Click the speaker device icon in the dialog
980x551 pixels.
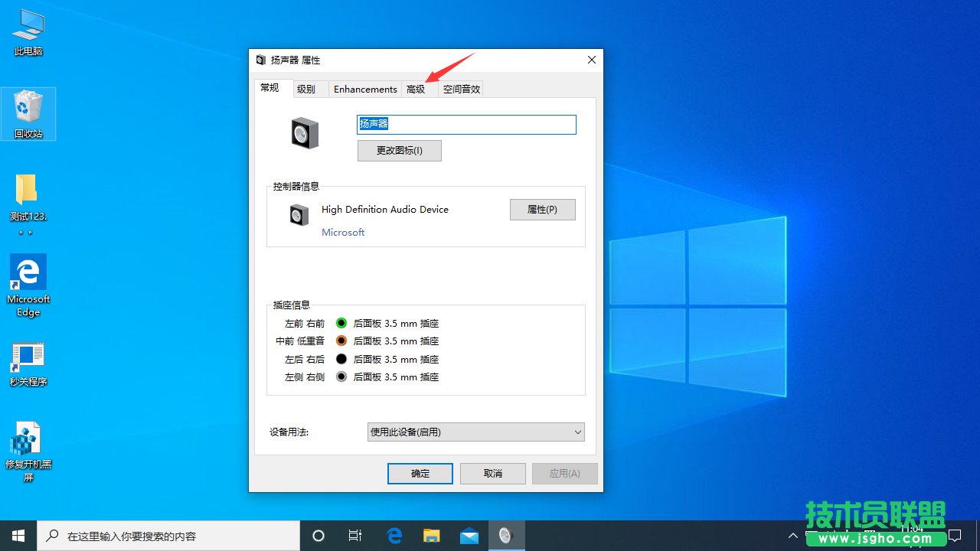click(x=304, y=132)
